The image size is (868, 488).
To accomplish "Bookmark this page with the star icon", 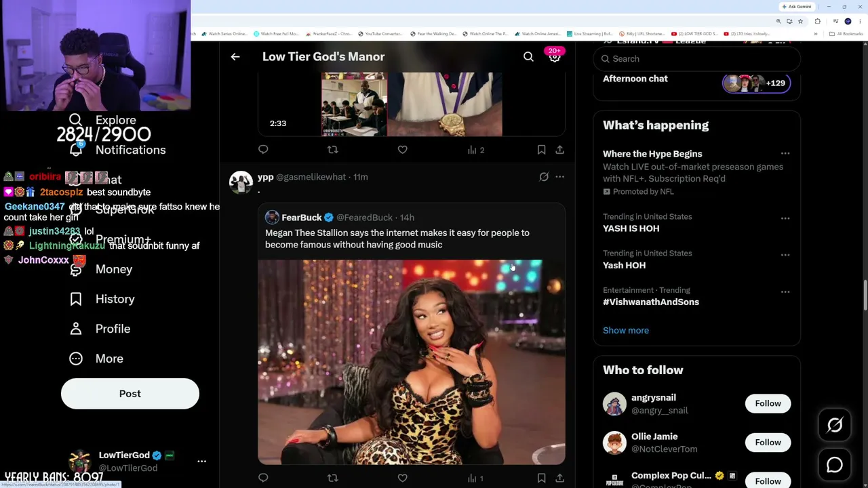I will (800, 22).
